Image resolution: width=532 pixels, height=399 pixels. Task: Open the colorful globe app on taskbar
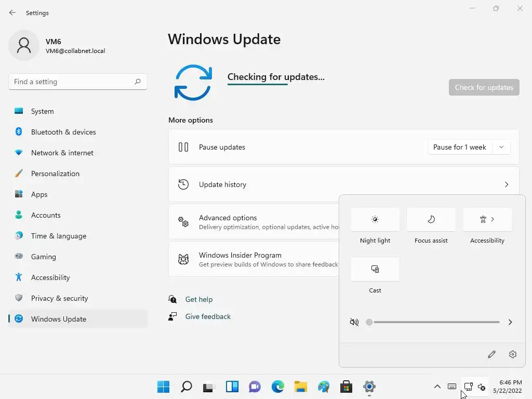324,387
